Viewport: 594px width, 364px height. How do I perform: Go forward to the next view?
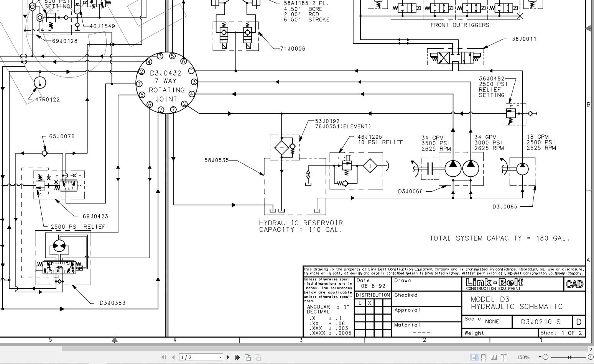257,357
